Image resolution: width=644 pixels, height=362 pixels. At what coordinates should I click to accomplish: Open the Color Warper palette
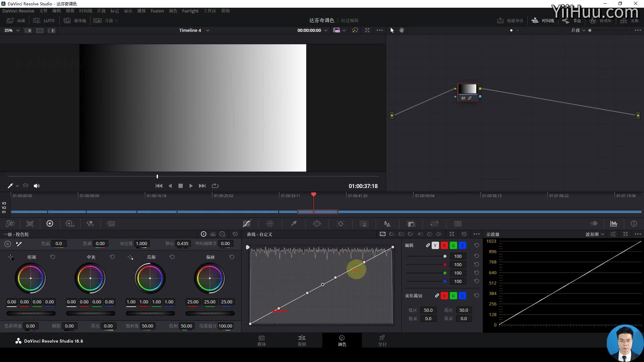(270, 224)
